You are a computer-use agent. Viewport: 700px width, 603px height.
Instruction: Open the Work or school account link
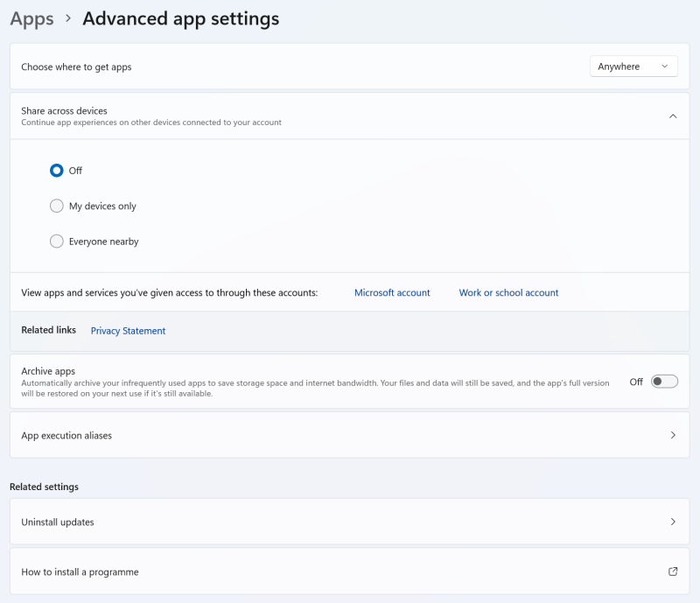508,292
